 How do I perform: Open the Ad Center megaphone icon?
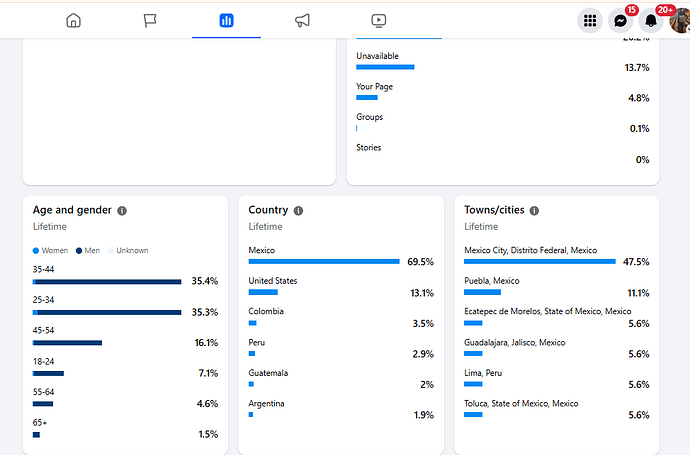[x=302, y=20]
